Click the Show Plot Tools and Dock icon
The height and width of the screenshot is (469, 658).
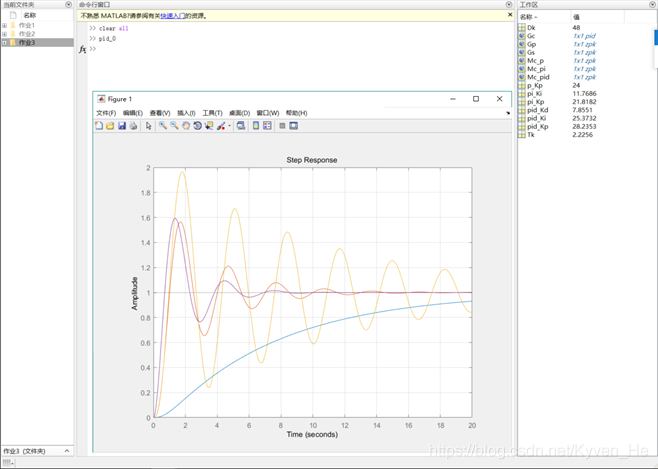pos(294,125)
